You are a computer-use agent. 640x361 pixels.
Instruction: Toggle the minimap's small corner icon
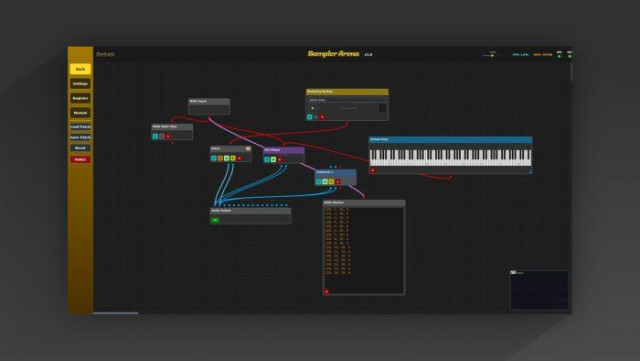[513, 272]
